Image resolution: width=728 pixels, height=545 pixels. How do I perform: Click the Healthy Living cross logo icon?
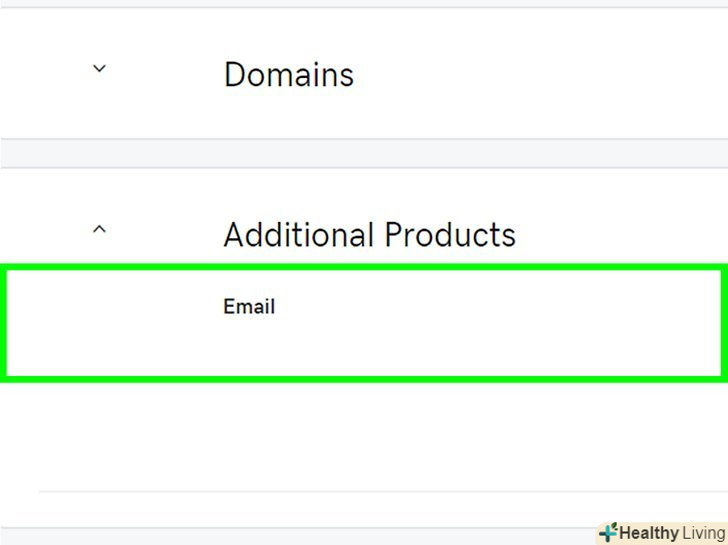(607, 533)
